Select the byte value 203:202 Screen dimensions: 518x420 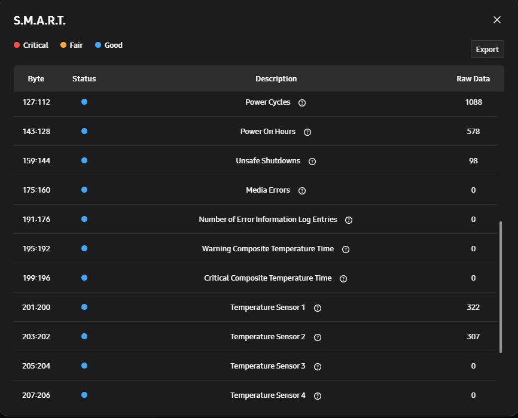(36, 337)
